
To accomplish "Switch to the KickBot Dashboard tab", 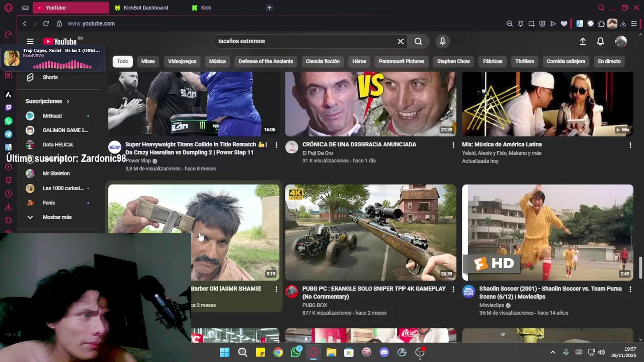I will click(146, 8).
